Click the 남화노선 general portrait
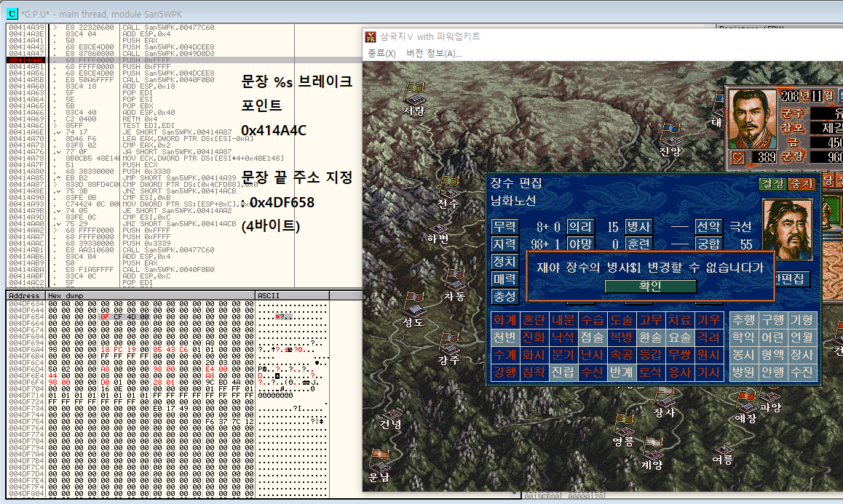This screenshot has width=843, height=504. pos(787,229)
